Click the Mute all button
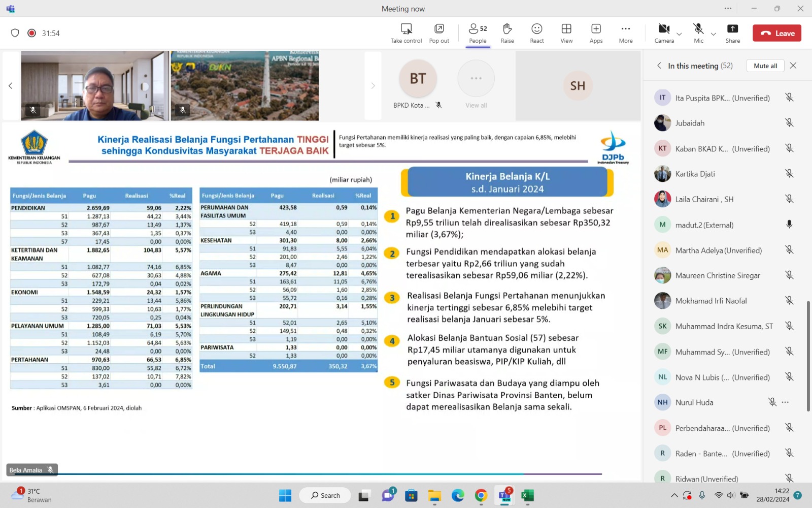The width and height of the screenshot is (812, 508). [x=765, y=66]
